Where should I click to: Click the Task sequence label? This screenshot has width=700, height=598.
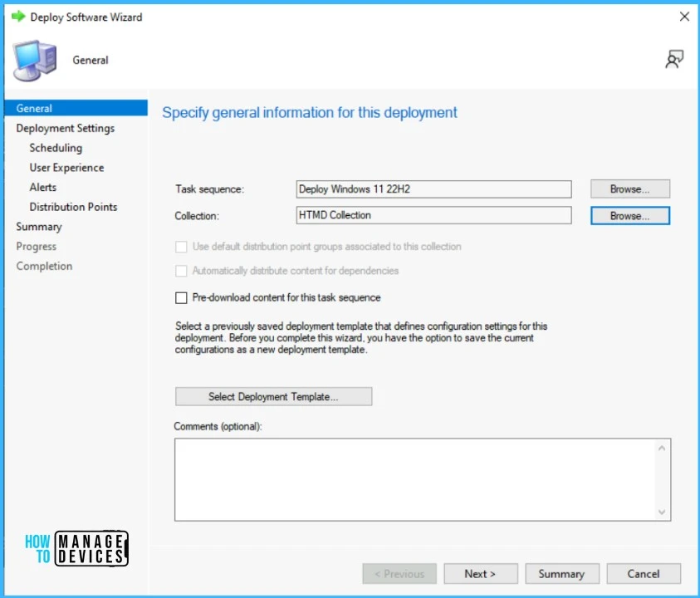pyautogui.click(x=209, y=189)
